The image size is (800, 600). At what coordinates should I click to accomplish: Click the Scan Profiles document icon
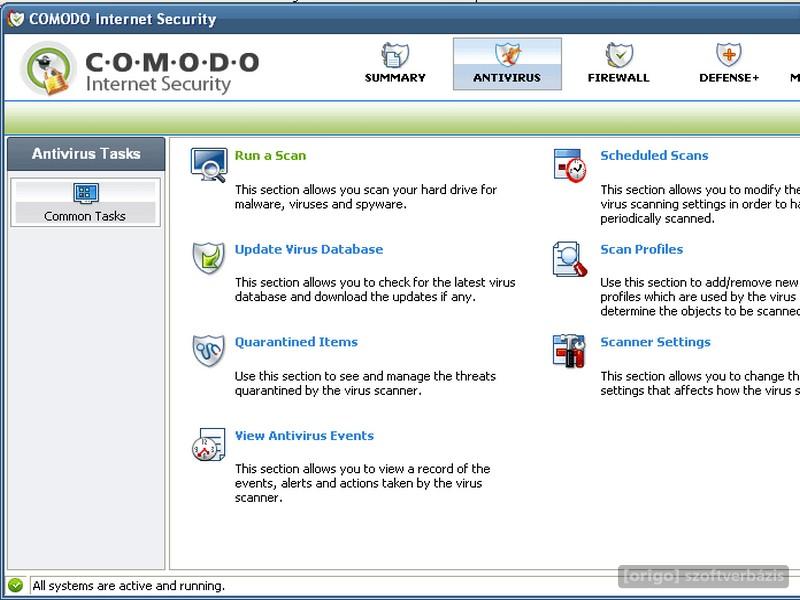click(x=569, y=259)
